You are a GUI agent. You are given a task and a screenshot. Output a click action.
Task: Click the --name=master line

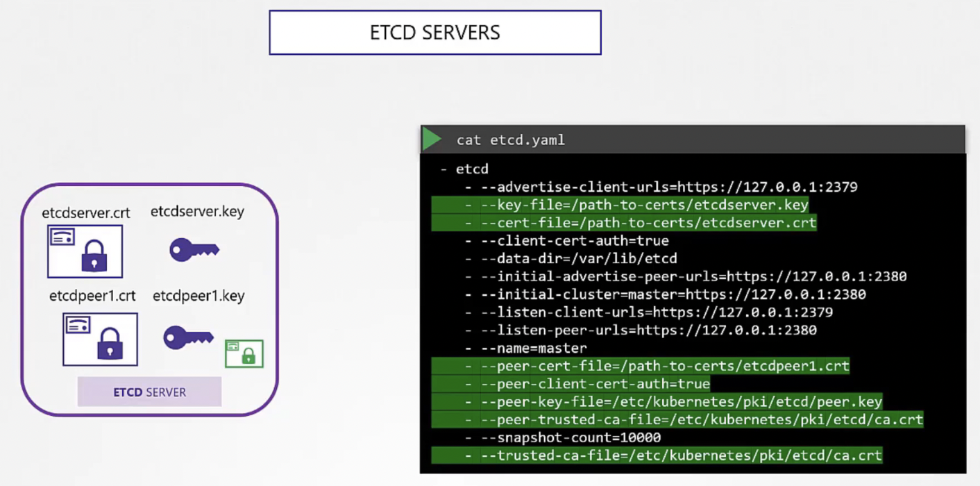(526, 348)
